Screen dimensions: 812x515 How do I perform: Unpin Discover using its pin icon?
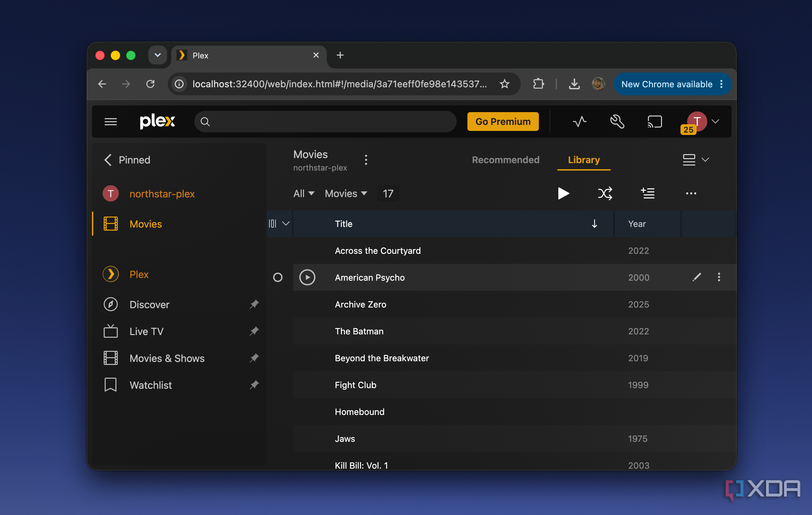pyautogui.click(x=254, y=305)
